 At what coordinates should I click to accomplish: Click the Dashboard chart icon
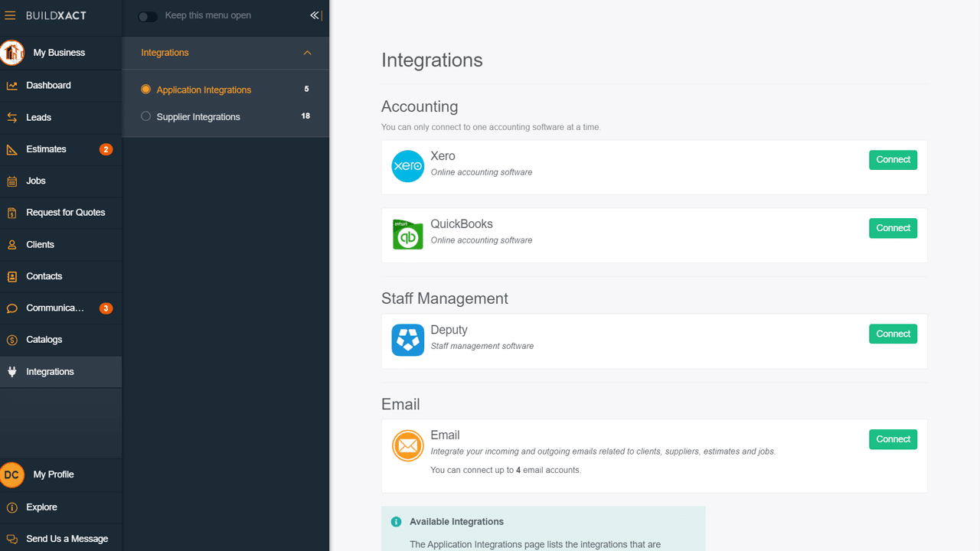point(12,86)
